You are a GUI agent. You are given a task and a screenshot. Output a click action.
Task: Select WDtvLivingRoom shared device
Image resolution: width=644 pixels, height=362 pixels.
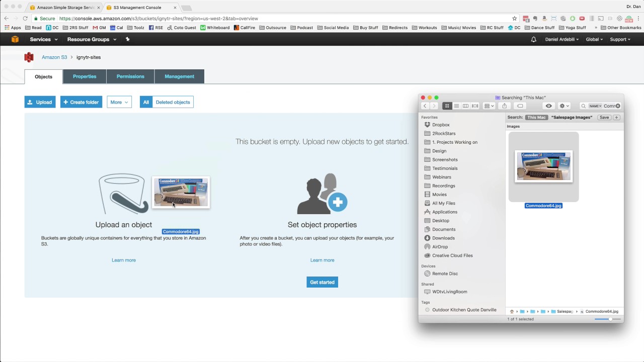click(x=449, y=292)
